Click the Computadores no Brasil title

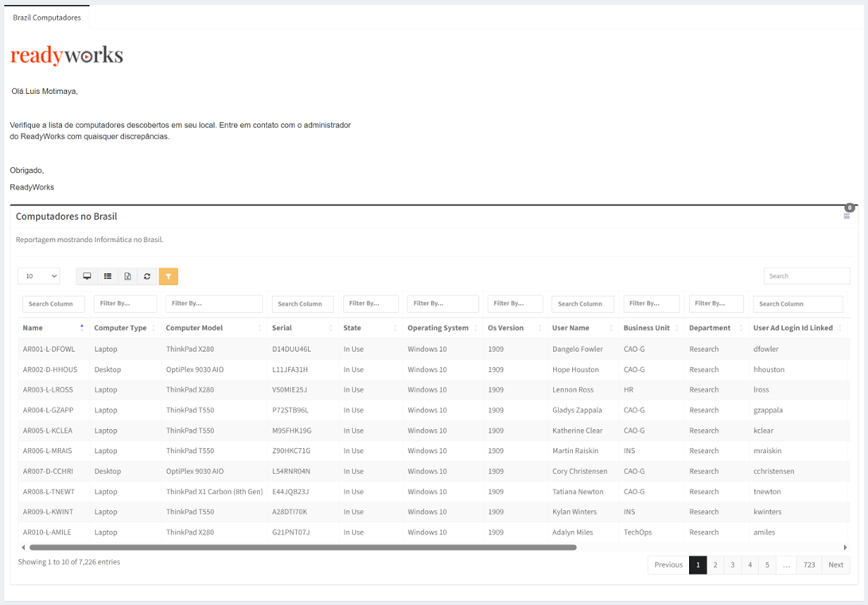pos(66,216)
